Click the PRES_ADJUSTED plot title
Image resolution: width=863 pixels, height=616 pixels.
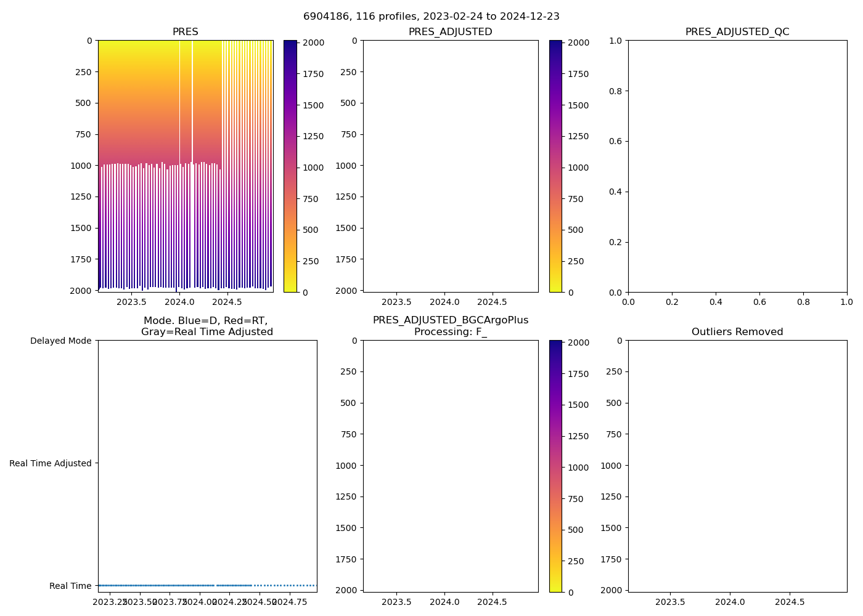[x=450, y=32]
